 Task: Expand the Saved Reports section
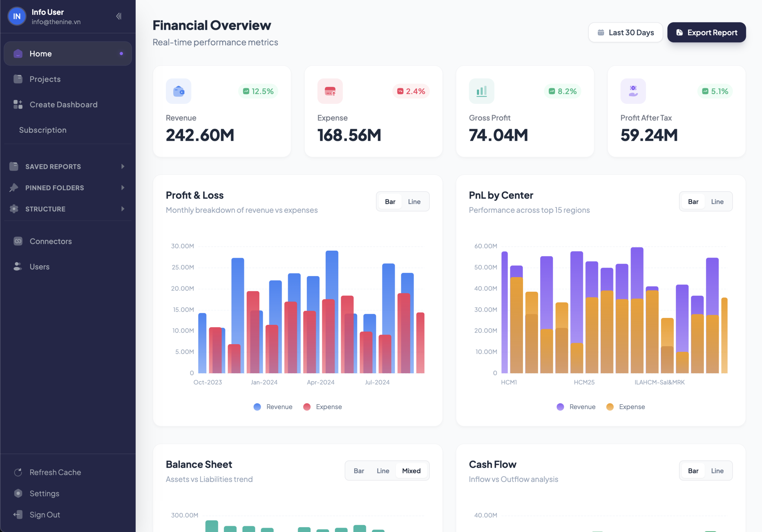click(122, 166)
